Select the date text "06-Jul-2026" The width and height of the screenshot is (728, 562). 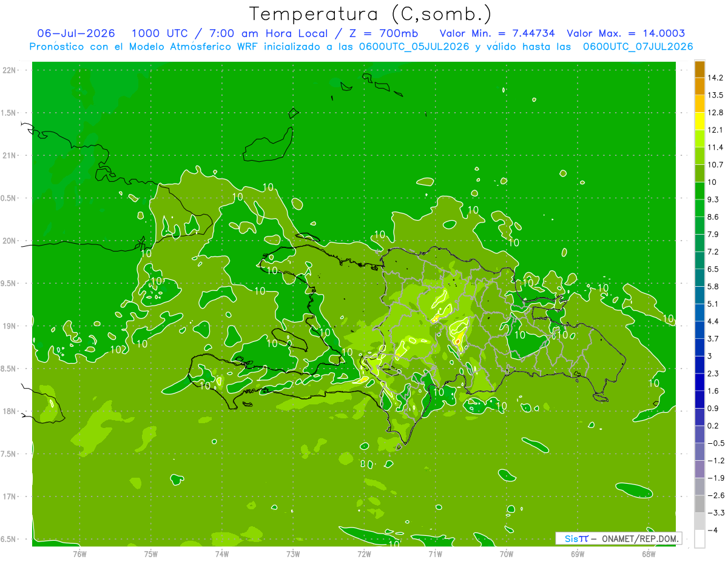point(76,33)
